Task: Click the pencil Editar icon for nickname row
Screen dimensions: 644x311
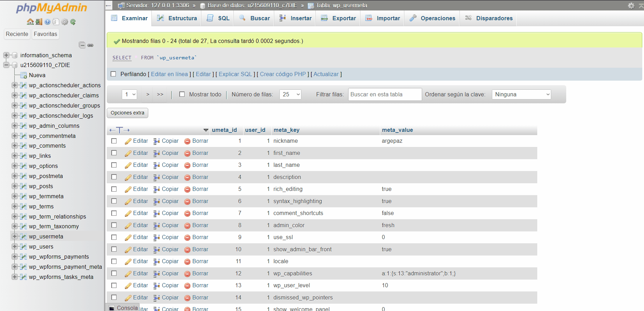Action: [128, 141]
